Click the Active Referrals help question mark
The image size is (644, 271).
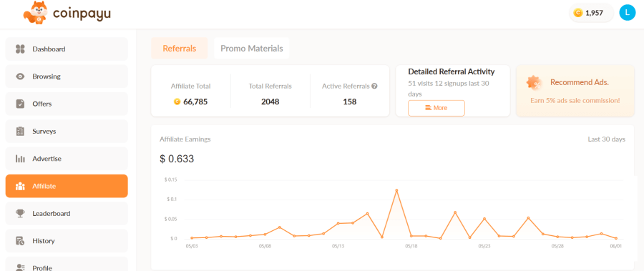[374, 87]
